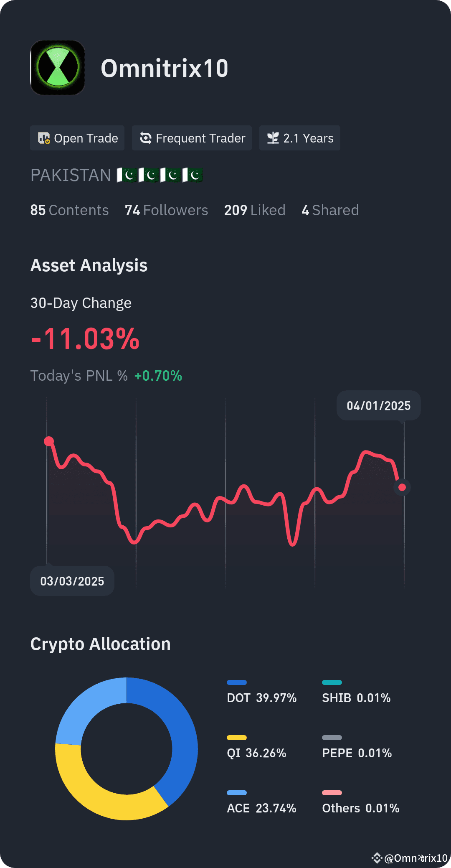The width and height of the screenshot is (451, 868).
Task: View the 209 Liked count
Action: pyautogui.click(x=255, y=210)
